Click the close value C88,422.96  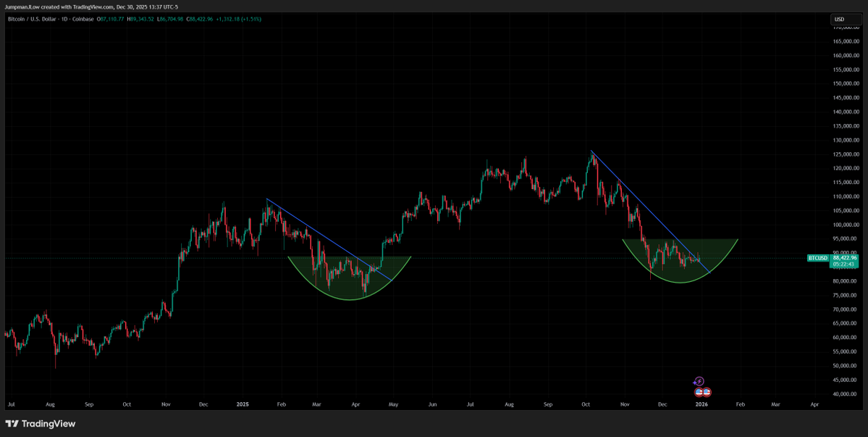pos(200,19)
